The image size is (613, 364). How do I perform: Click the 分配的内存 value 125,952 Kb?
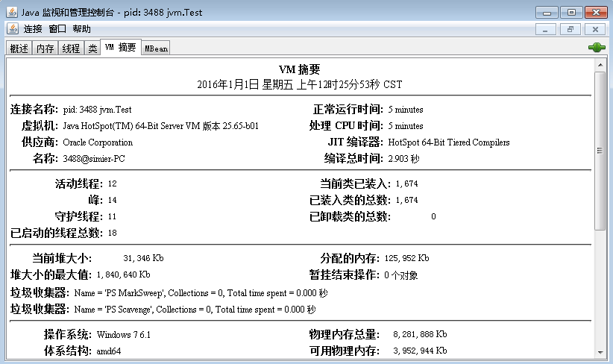pyautogui.click(x=406, y=258)
